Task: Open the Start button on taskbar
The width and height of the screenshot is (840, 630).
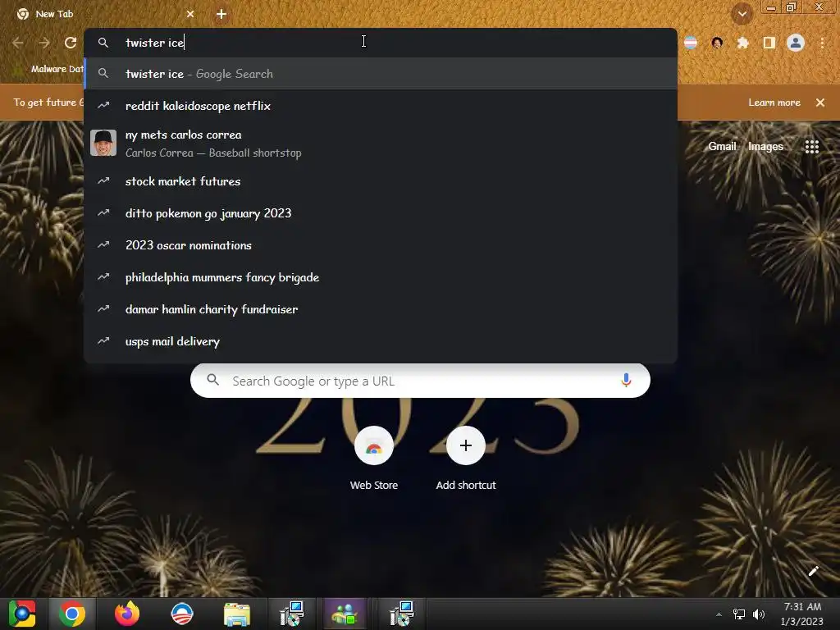Action: click(x=22, y=614)
